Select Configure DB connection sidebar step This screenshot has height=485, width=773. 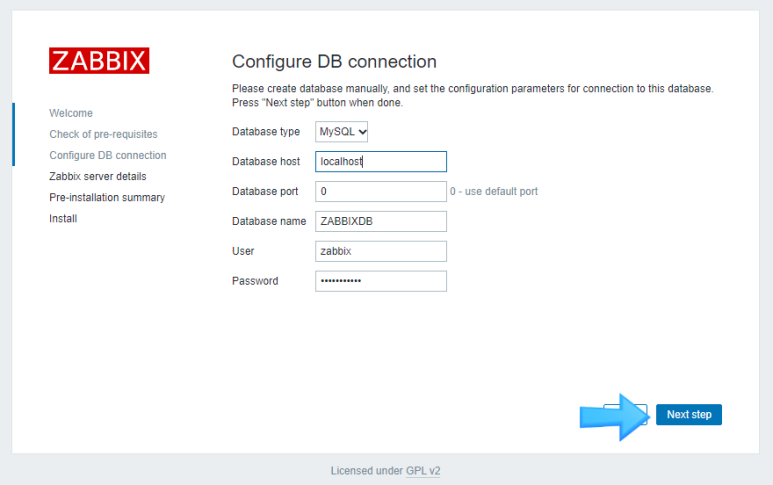pos(108,155)
